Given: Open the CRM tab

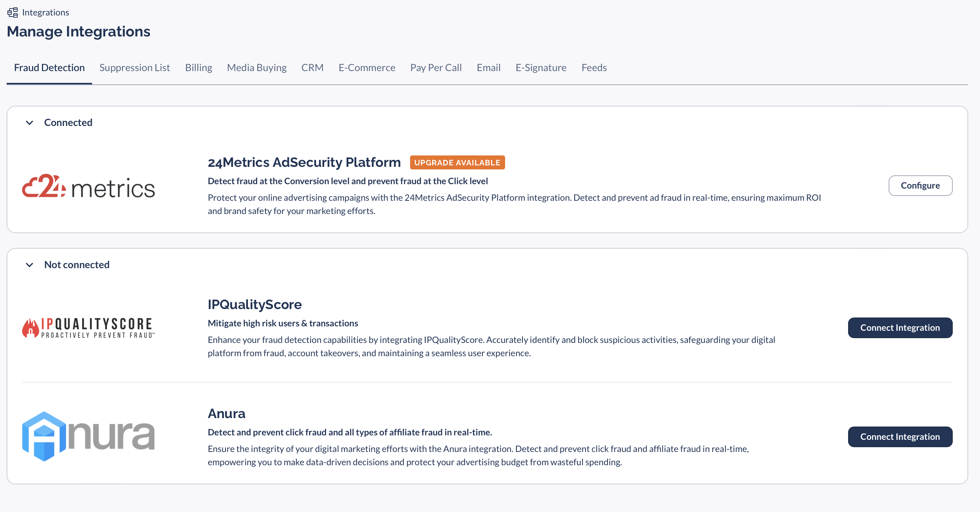Looking at the screenshot, I should tap(312, 68).
